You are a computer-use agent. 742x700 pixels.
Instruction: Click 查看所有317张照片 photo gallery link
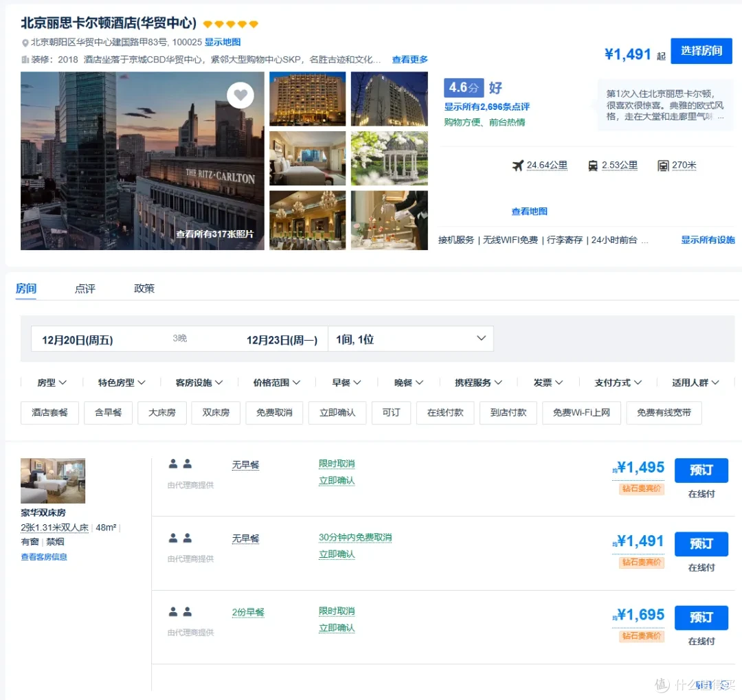tap(214, 234)
